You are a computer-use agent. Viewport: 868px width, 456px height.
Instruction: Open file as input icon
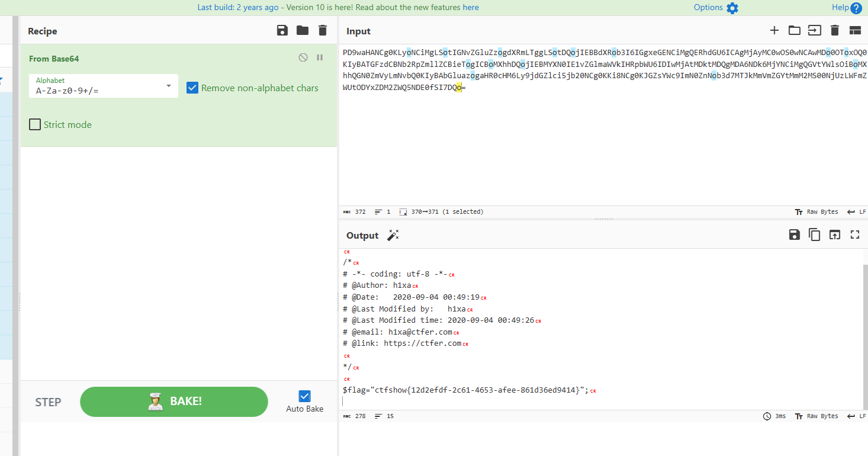pyautogui.click(x=815, y=31)
